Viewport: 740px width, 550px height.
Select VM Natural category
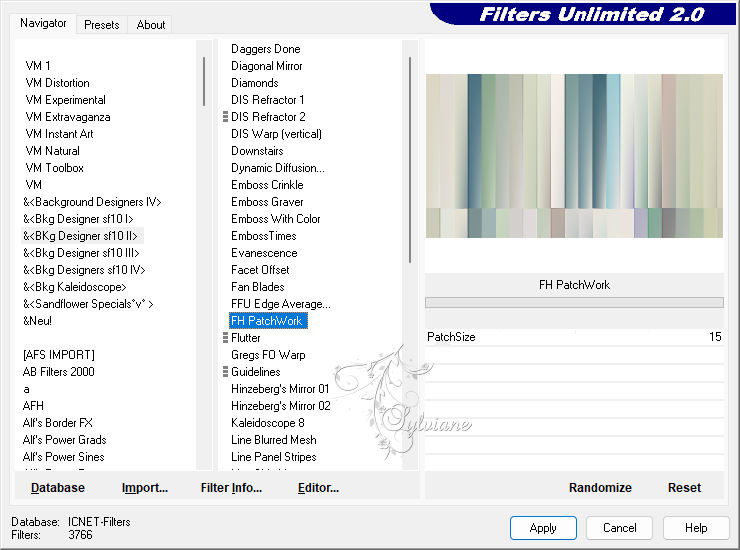click(52, 151)
